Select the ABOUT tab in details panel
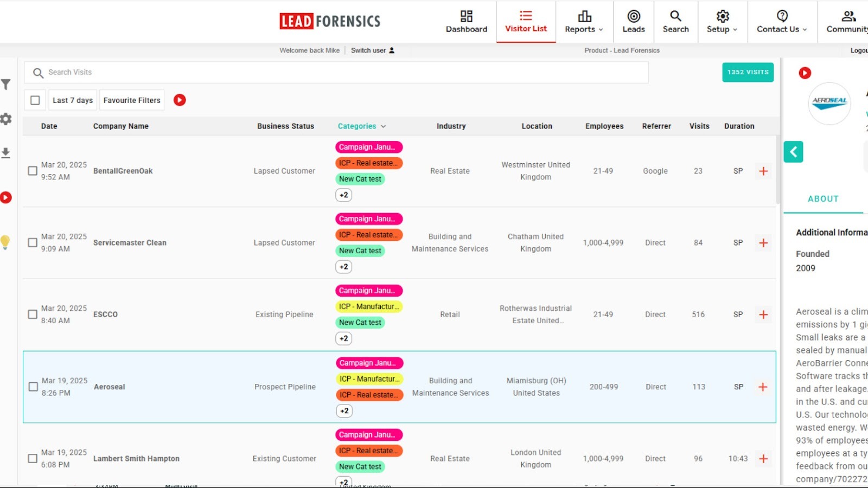 point(823,199)
